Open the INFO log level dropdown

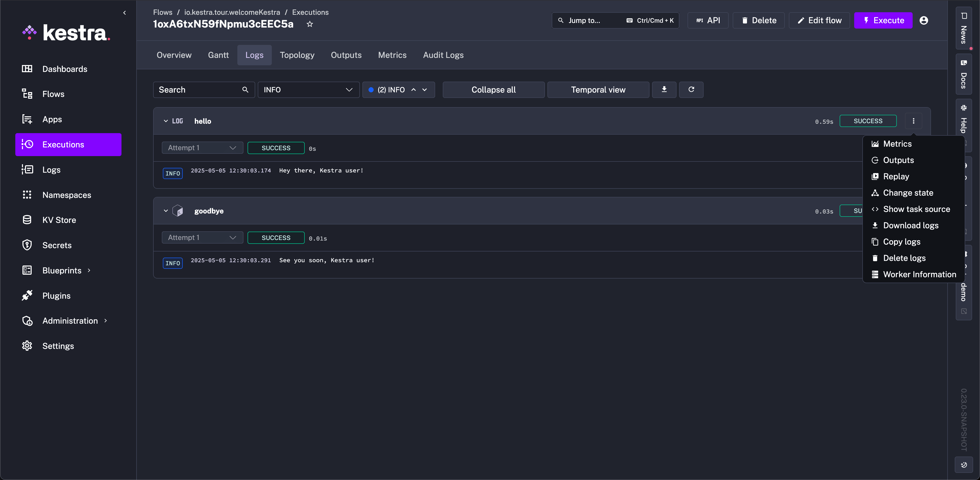coord(308,90)
